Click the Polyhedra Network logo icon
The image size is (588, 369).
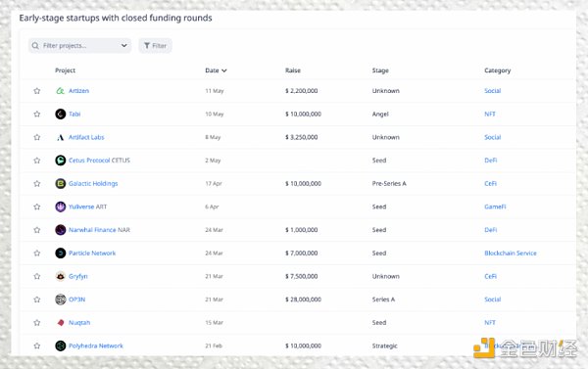(x=61, y=346)
